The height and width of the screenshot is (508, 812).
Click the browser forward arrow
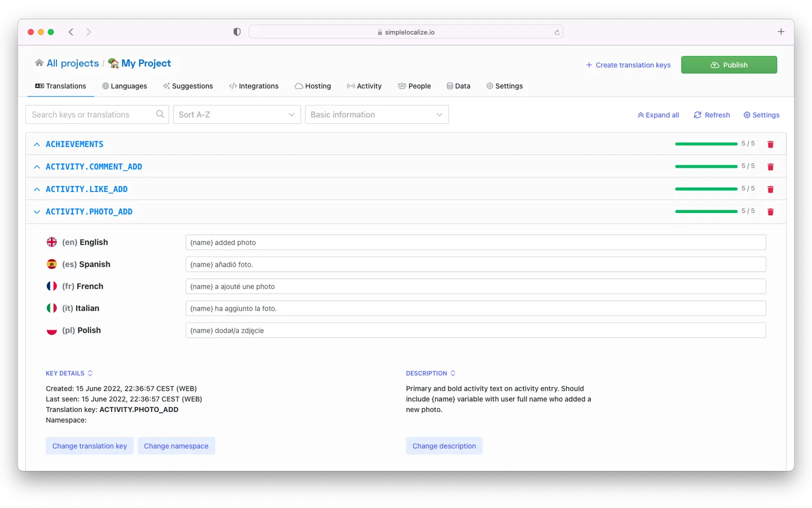88,32
